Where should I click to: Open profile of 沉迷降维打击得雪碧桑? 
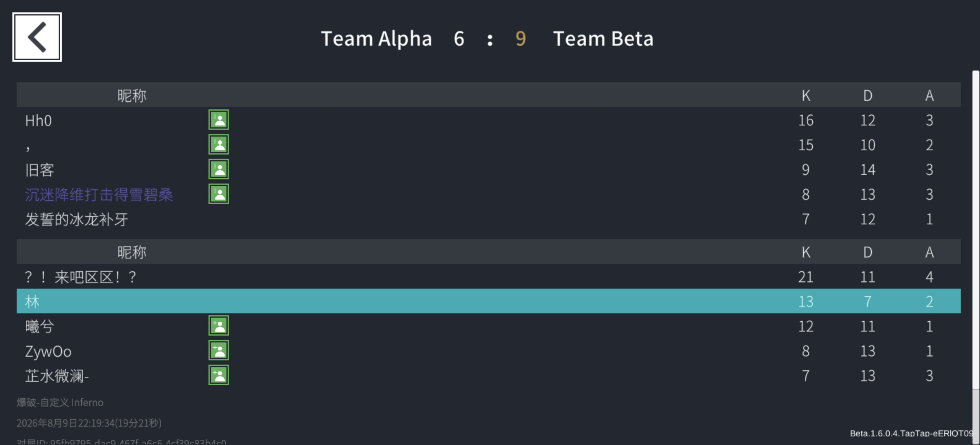pos(99,195)
